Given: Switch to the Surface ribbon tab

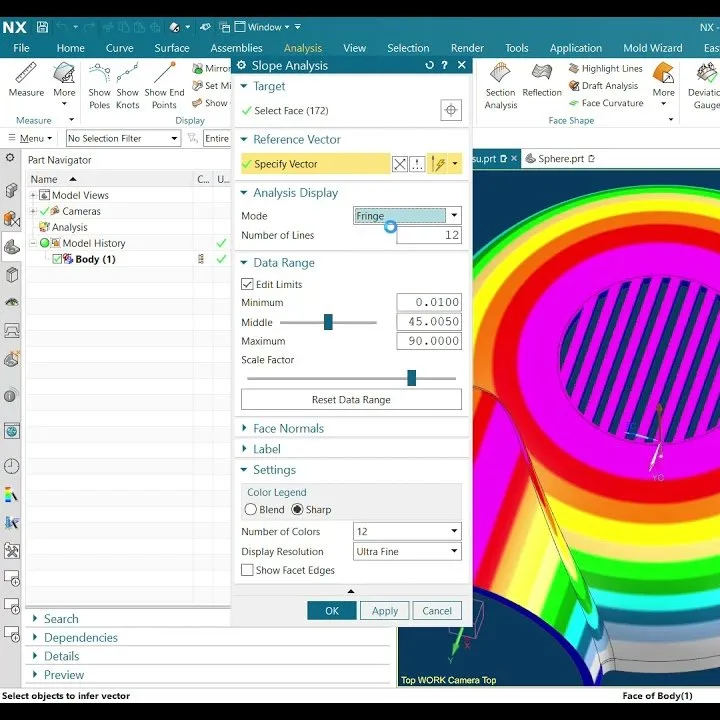Looking at the screenshot, I should pos(172,48).
